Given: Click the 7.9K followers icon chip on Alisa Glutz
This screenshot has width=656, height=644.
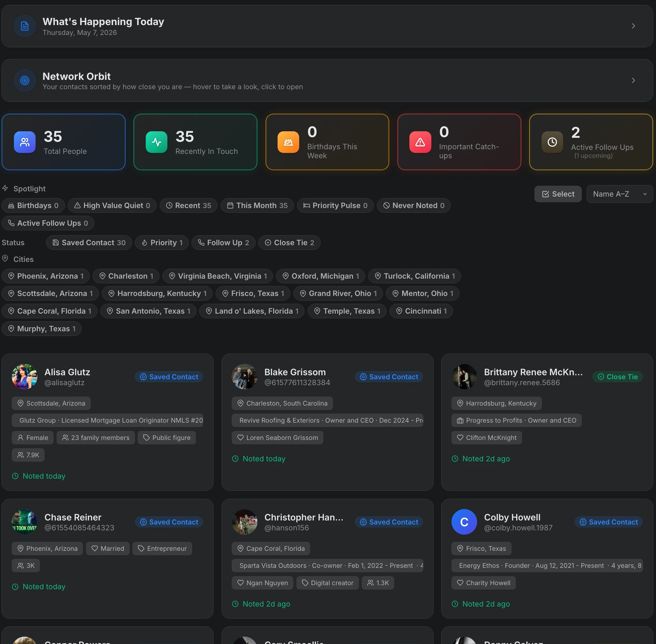Looking at the screenshot, I should click(x=28, y=455).
